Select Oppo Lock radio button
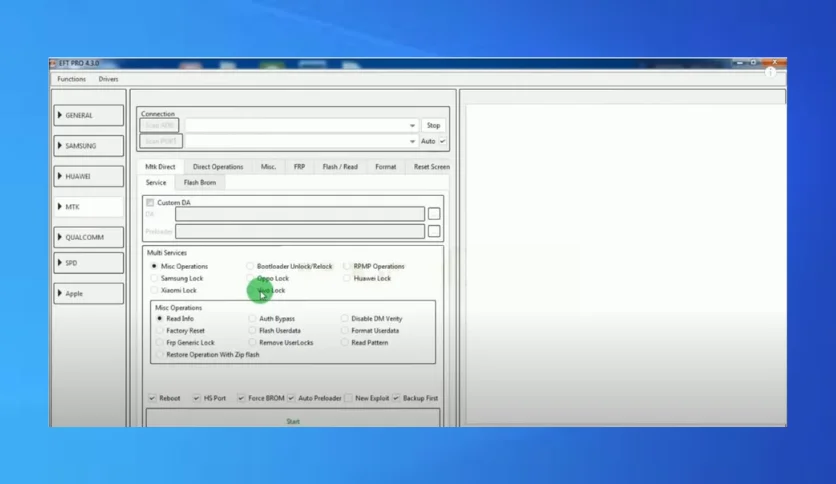This screenshot has height=484, width=836. click(x=250, y=278)
